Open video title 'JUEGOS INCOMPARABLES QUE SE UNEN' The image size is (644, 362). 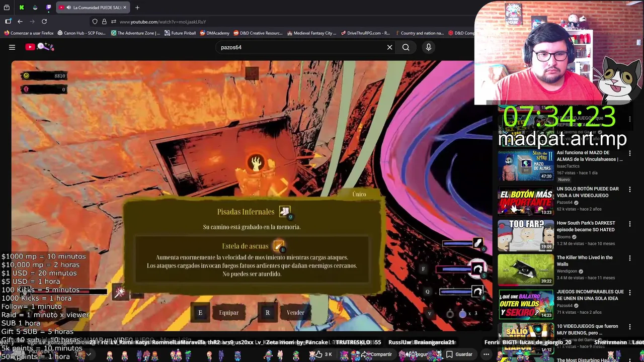[x=590, y=295]
